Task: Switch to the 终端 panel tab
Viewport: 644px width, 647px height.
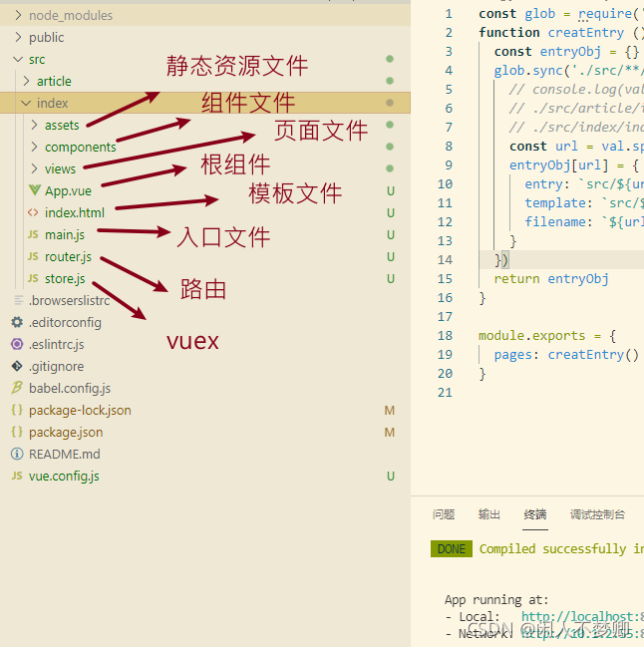Action: pos(535,514)
